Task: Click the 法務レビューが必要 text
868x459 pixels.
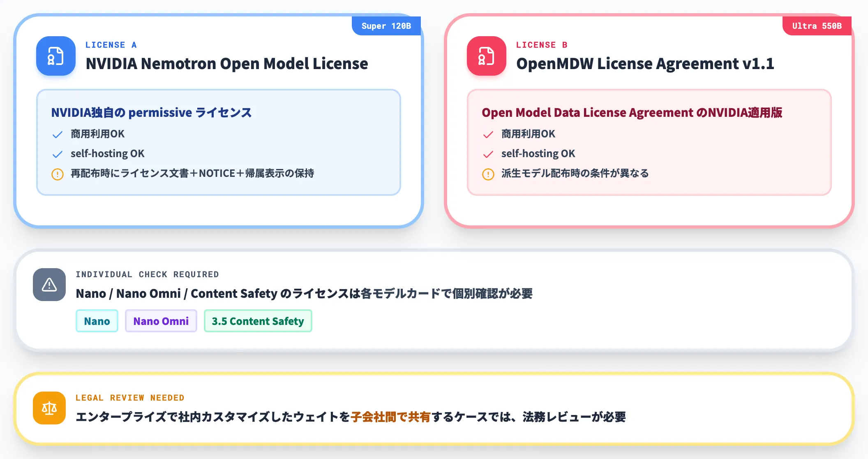Action: tap(574, 417)
